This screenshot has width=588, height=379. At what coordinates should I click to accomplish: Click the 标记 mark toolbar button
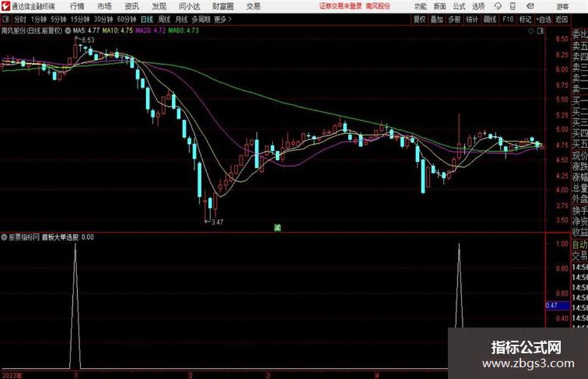(525, 19)
